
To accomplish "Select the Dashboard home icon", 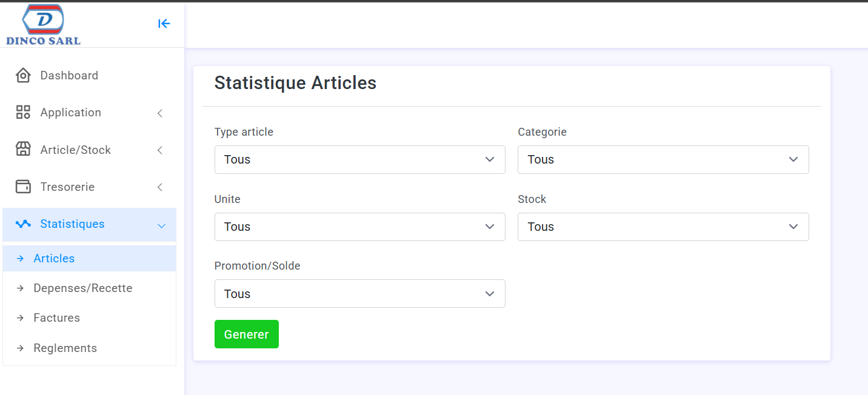I will point(23,75).
